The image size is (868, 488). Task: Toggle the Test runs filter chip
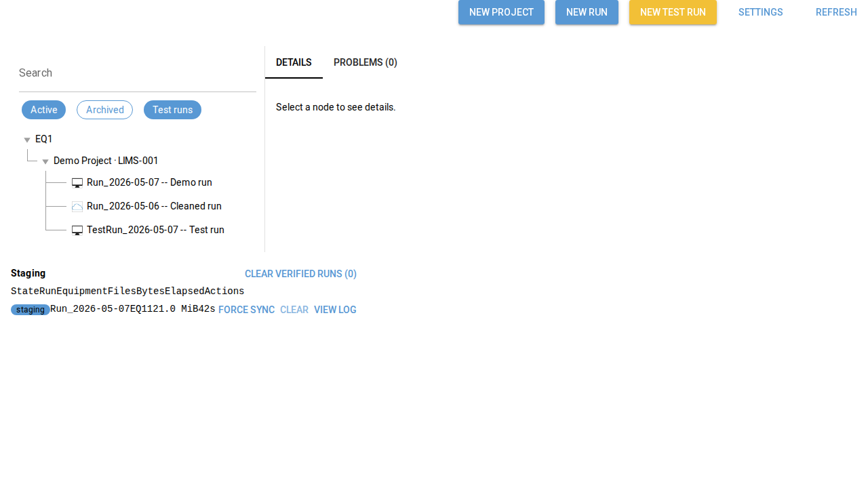click(x=172, y=110)
